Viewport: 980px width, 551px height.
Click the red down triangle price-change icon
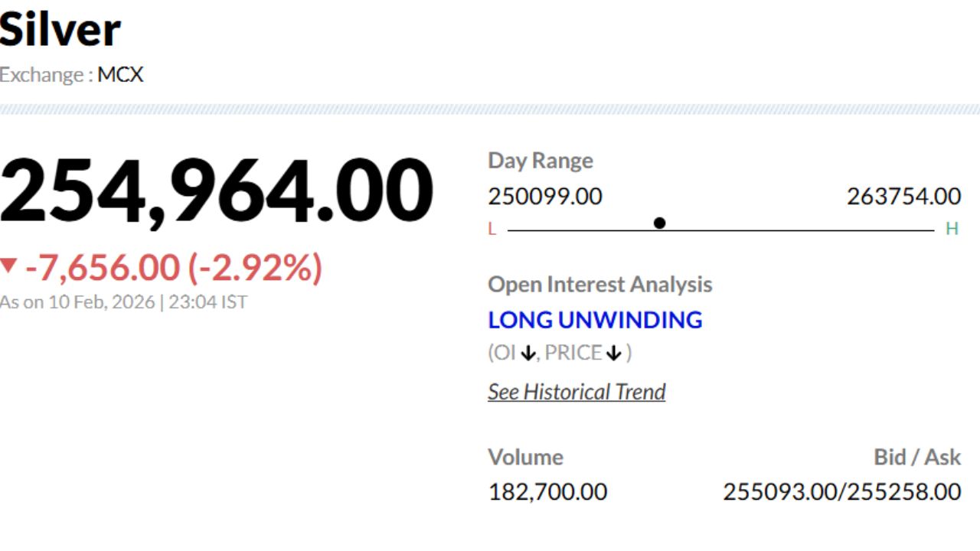[8, 266]
